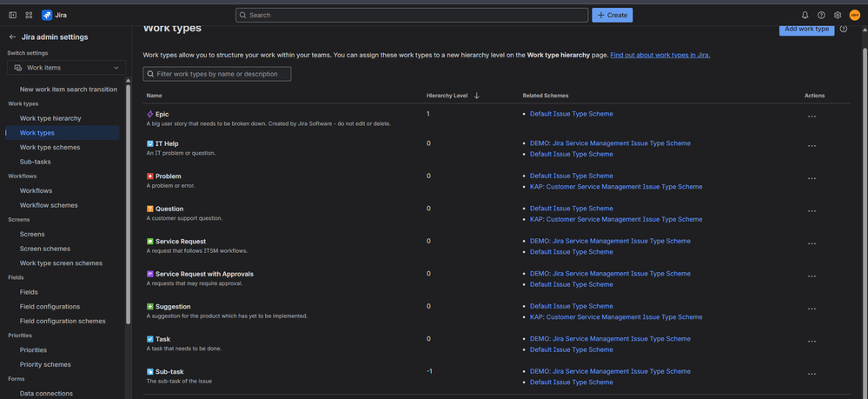868x399 pixels.
Task: Click Add work type button
Action: coord(806,30)
